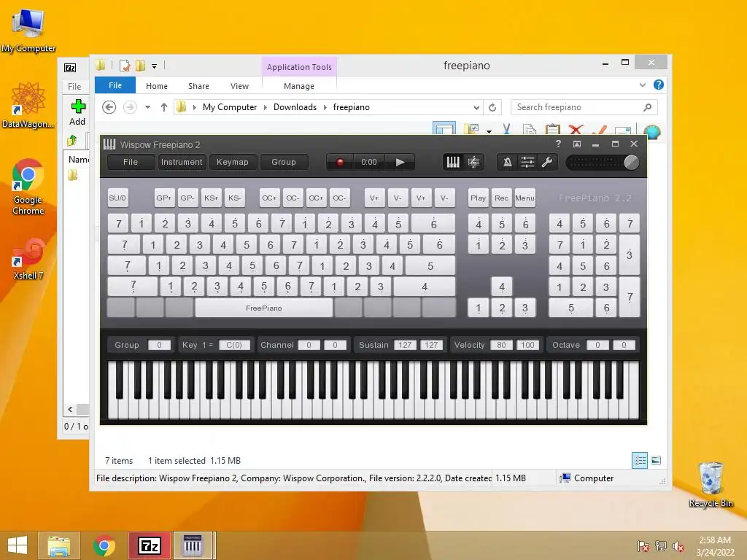Open the Group menu
Image resolution: width=747 pixels, height=560 pixels.
[x=284, y=162]
